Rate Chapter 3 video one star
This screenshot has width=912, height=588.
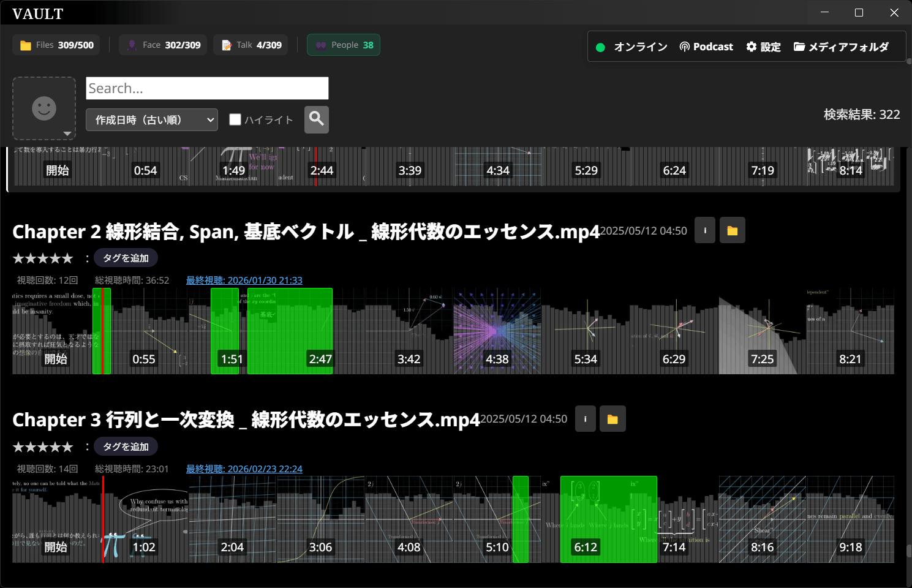coord(18,447)
